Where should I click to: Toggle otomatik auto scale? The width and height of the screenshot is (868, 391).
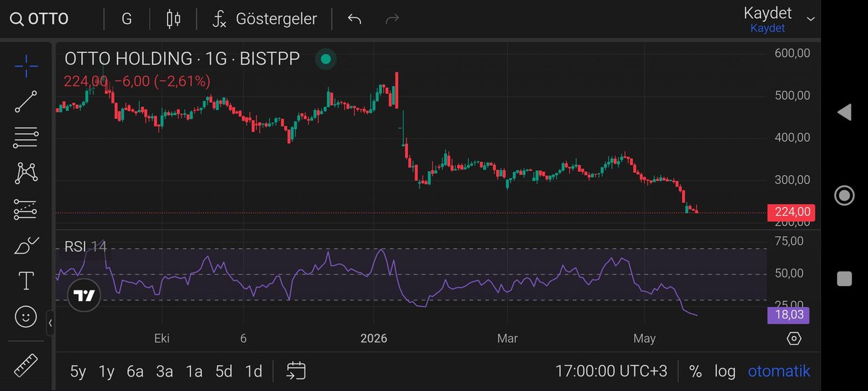pos(779,371)
